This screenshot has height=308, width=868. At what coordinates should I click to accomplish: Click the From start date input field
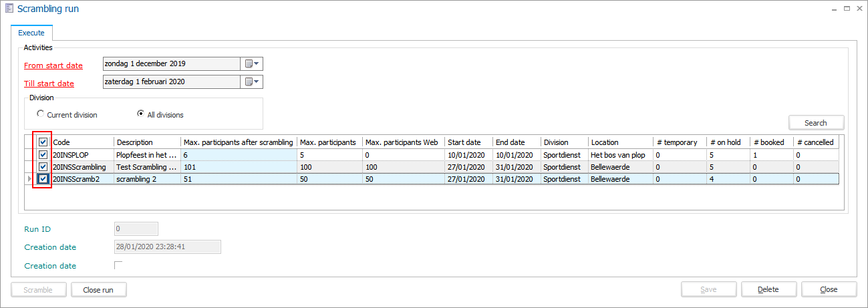(x=171, y=64)
